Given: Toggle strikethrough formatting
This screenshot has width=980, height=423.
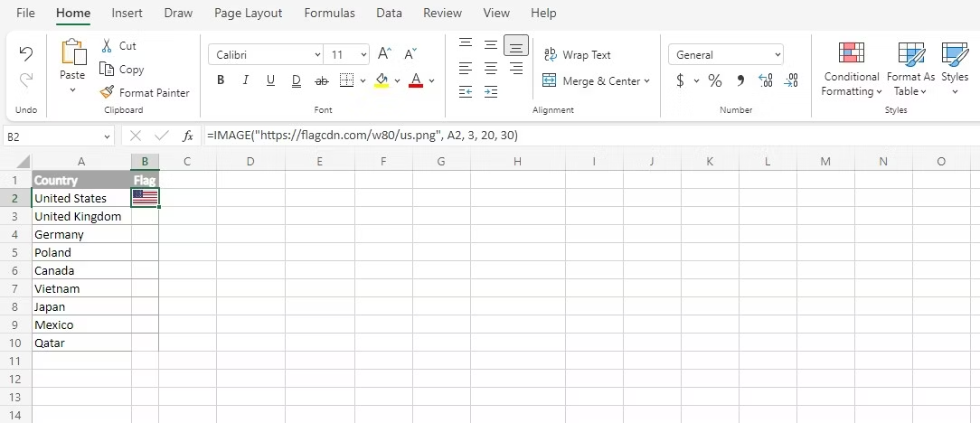Looking at the screenshot, I should (x=322, y=80).
